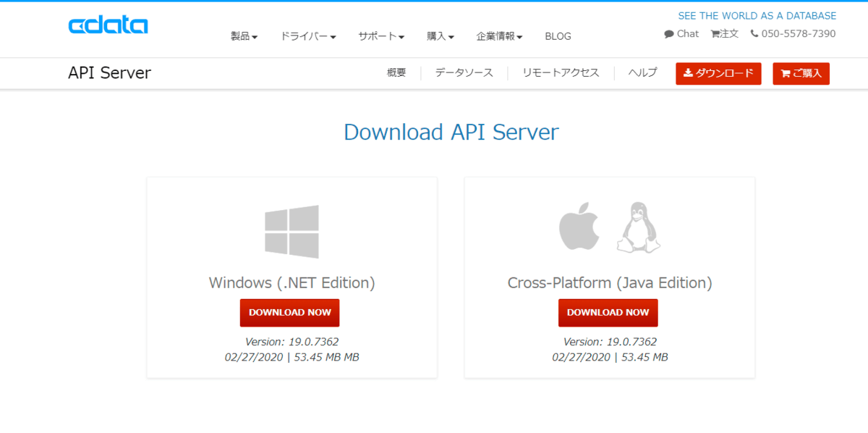
Task: Click the Apple logo icon
Action: coord(579,226)
